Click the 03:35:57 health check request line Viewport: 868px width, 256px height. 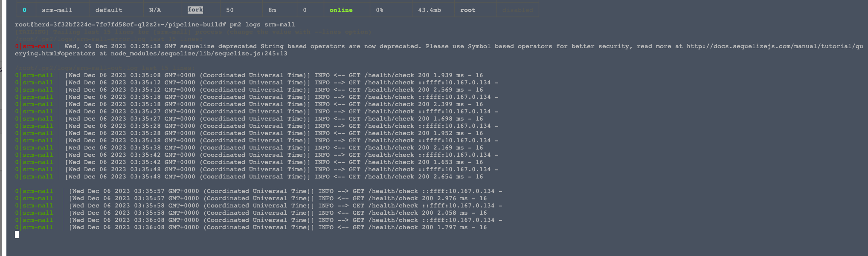[282, 191]
